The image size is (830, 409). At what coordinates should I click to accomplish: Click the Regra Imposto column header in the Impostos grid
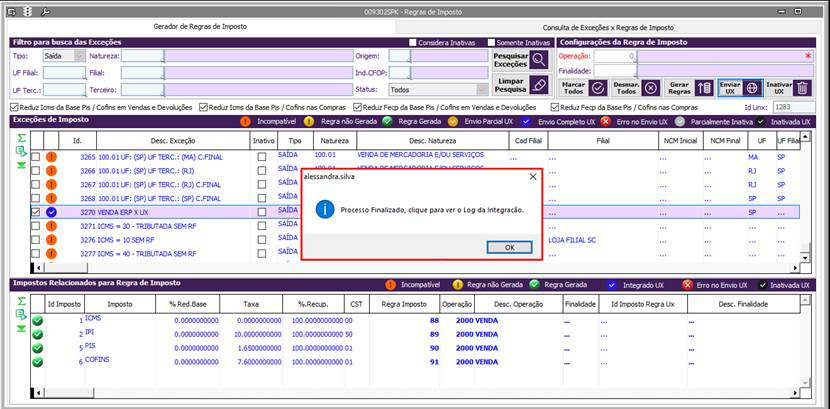pyautogui.click(x=404, y=304)
